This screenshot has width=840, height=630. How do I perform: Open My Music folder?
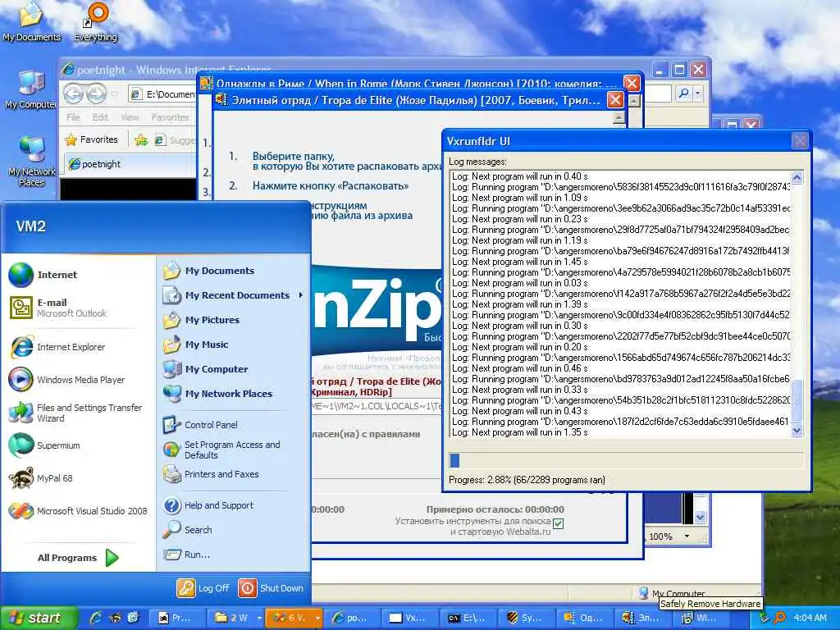click(195, 345)
